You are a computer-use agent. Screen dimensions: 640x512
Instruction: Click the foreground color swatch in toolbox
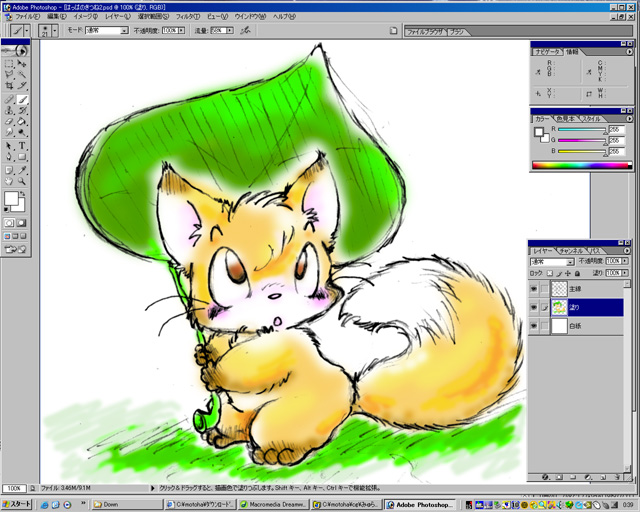pyautogui.click(x=11, y=198)
